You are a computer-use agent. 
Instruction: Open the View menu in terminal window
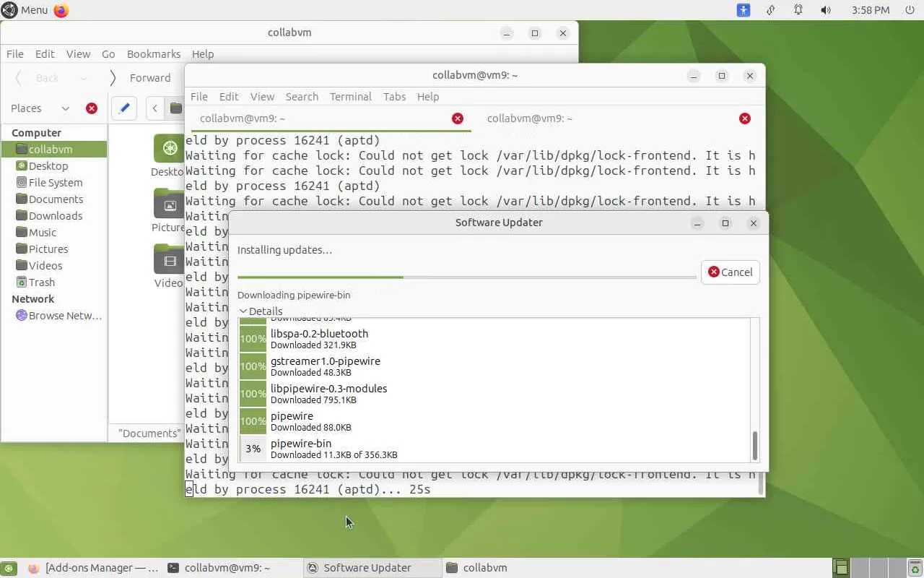pos(262,97)
